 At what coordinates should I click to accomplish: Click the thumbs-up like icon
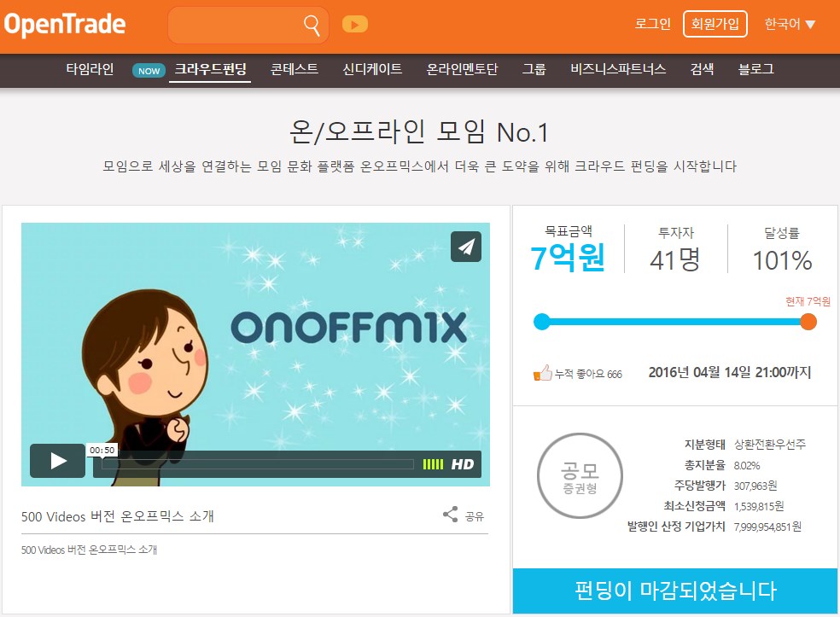(543, 373)
